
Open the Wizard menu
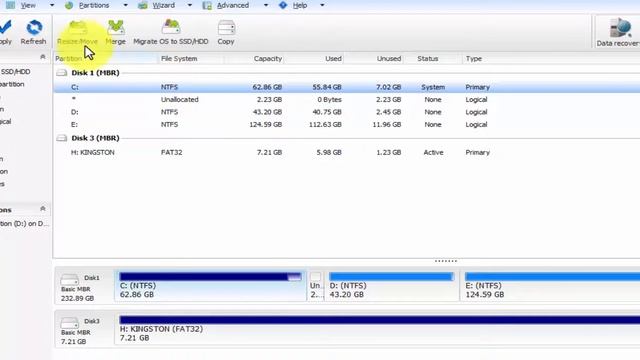[x=164, y=5]
